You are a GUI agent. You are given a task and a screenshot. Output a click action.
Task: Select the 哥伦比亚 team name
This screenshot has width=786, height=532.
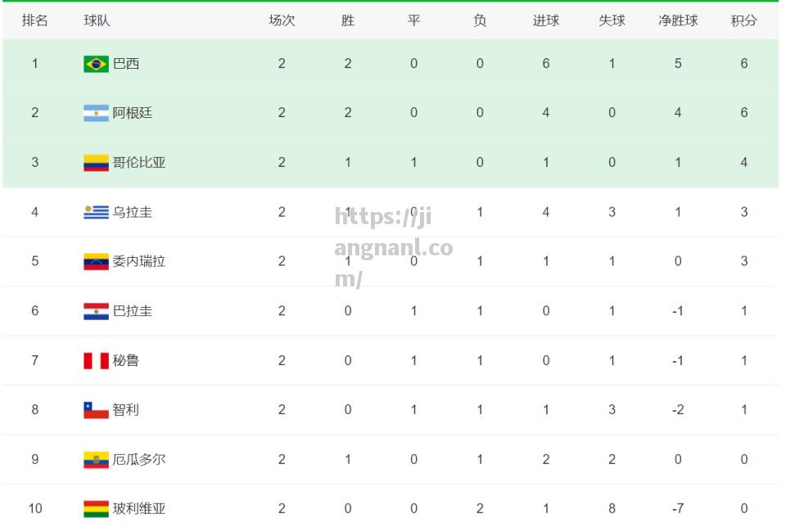point(139,162)
